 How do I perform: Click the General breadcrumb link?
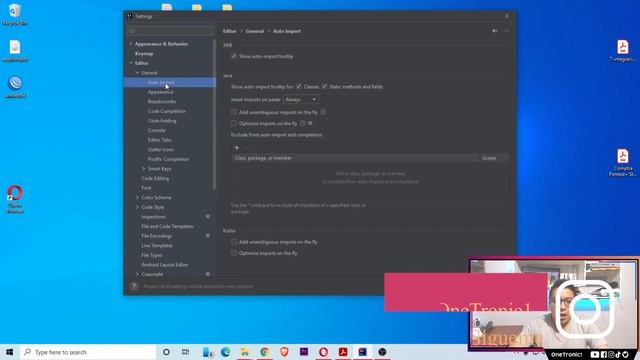255,31
